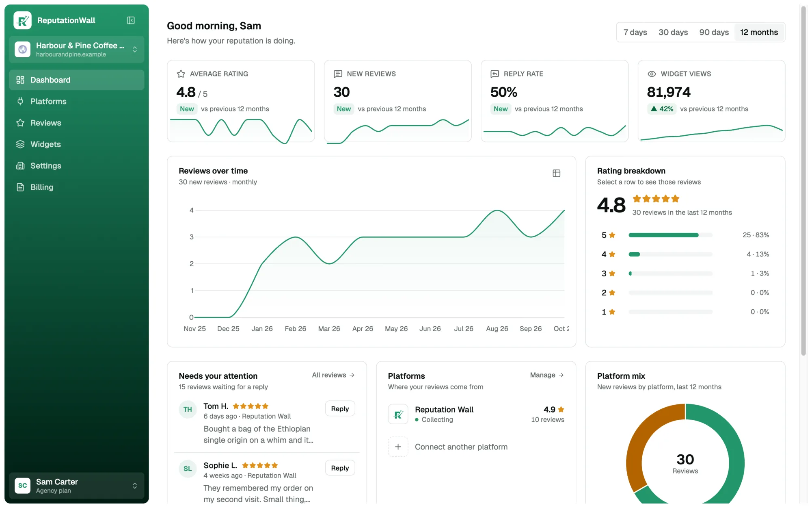
Task: Open Dashboard in the sidebar
Action: 77,80
